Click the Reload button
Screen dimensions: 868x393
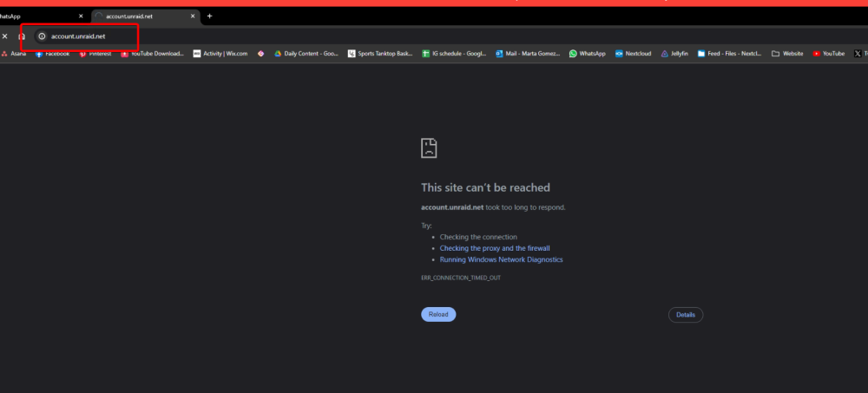coord(438,314)
